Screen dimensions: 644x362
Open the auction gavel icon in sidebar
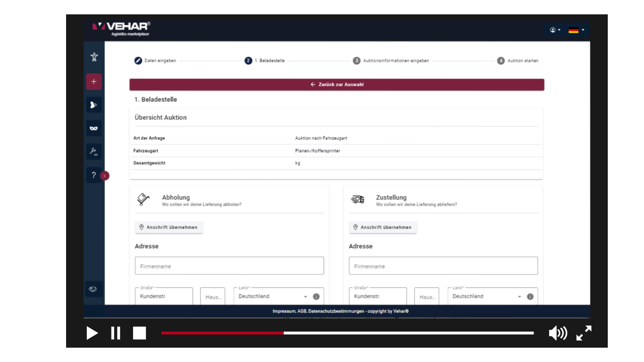click(94, 152)
